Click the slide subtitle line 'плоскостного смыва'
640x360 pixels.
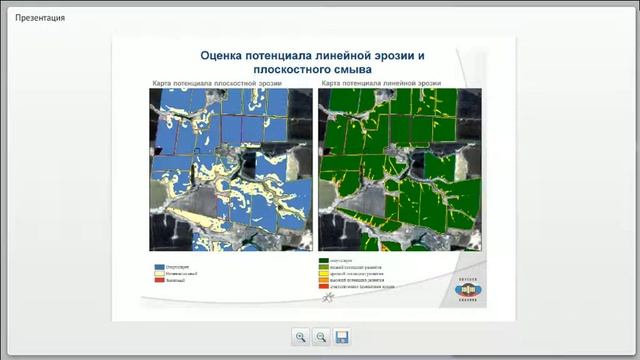point(312,69)
